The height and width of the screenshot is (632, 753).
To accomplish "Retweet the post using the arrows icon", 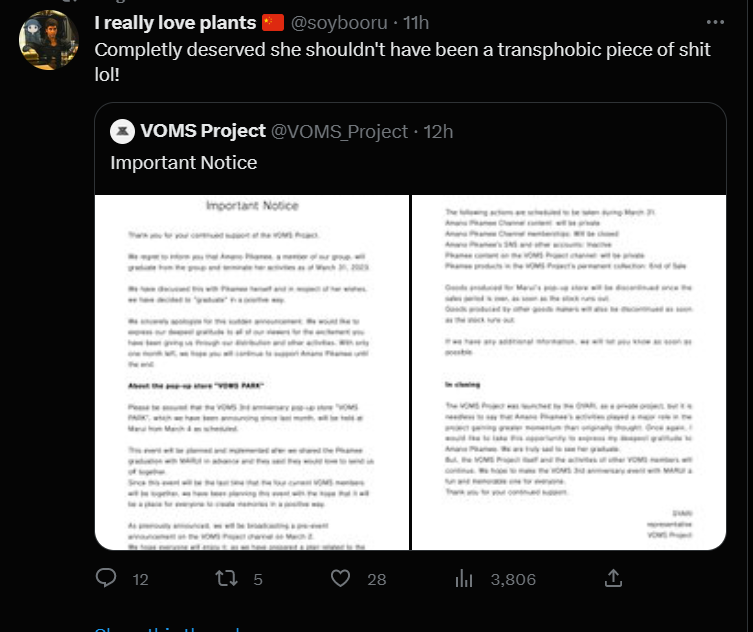I will tap(226, 578).
